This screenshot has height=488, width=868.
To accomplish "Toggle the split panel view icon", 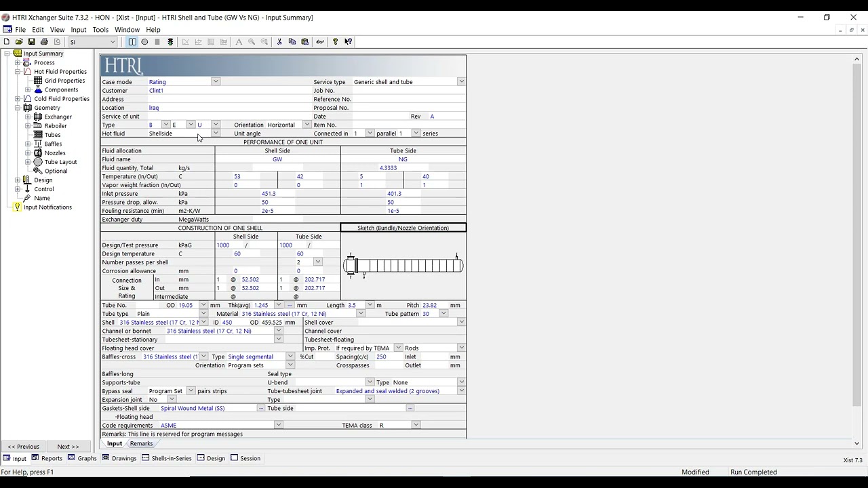I will 132,42.
